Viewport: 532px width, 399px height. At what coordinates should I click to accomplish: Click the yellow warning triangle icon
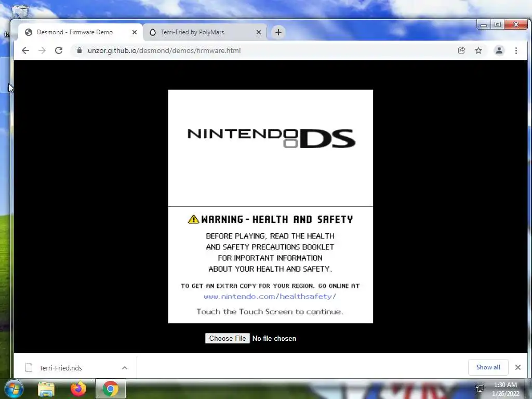click(x=193, y=219)
